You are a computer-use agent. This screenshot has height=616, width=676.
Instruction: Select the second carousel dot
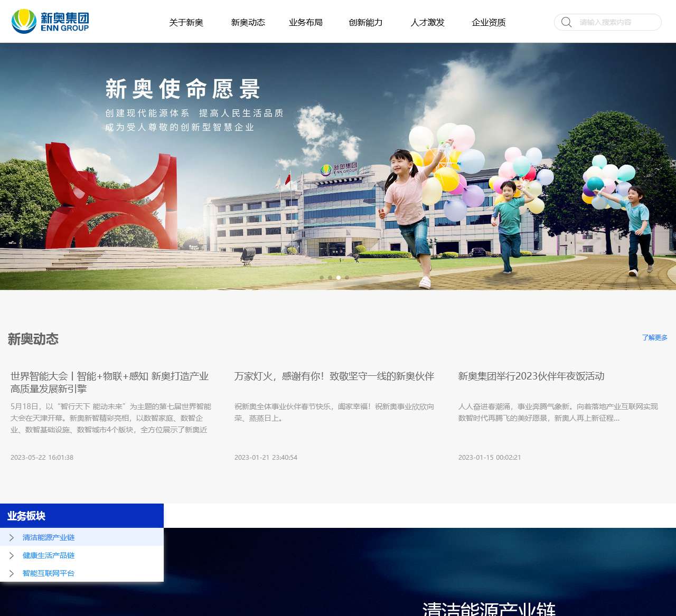(x=330, y=277)
